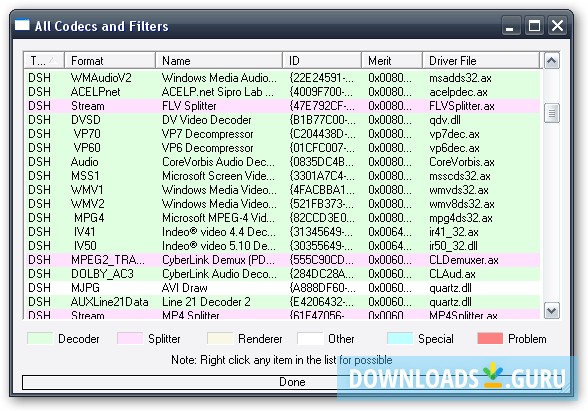The image size is (588, 411).
Task: Select the CyberLink Audio Decoder row
Action: pos(282,274)
